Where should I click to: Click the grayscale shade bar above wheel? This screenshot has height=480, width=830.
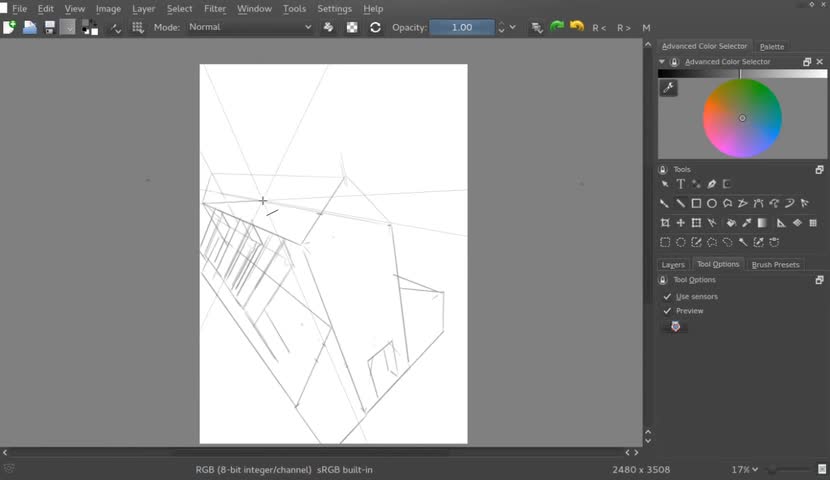pyautogui.click(x=742, y=74)
